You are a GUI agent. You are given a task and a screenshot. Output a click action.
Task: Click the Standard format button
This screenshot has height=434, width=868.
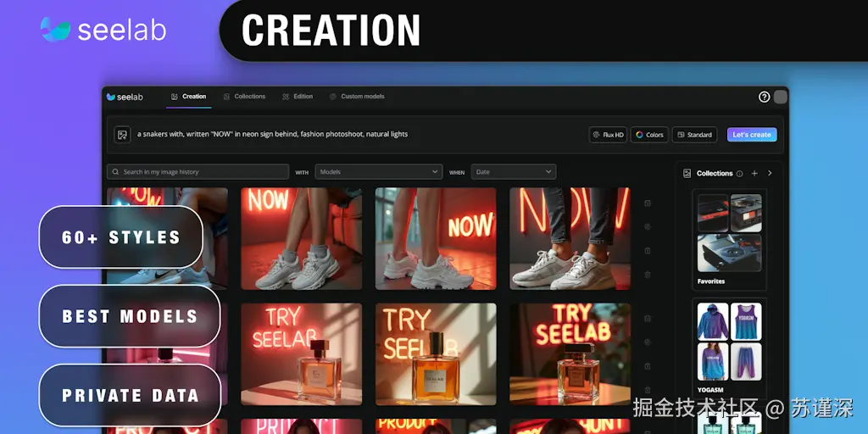pyautogui.click(x=695, y=135)
